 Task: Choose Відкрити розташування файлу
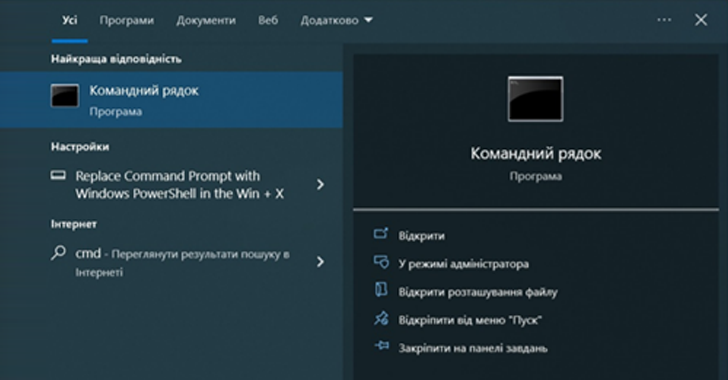tap(478, 292)
